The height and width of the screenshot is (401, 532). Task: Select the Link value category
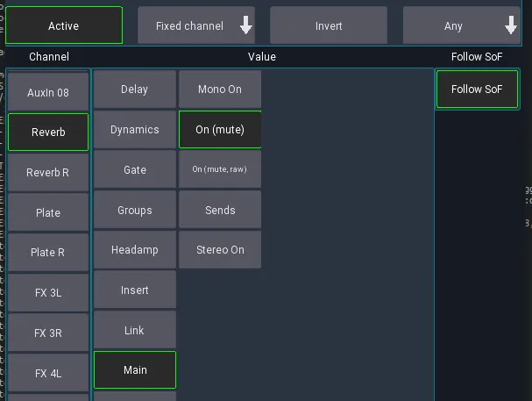(x=135, y=331)
